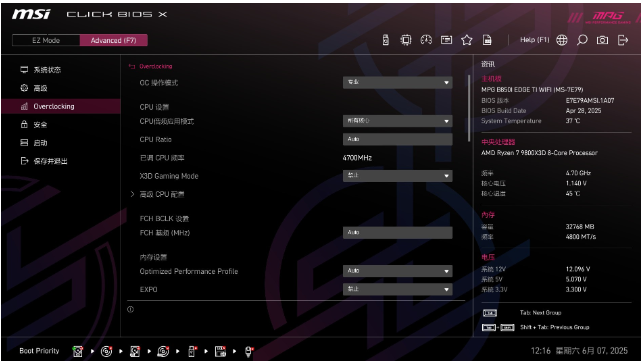
Task: Change language with the globe icon
Action: [562, 40]
